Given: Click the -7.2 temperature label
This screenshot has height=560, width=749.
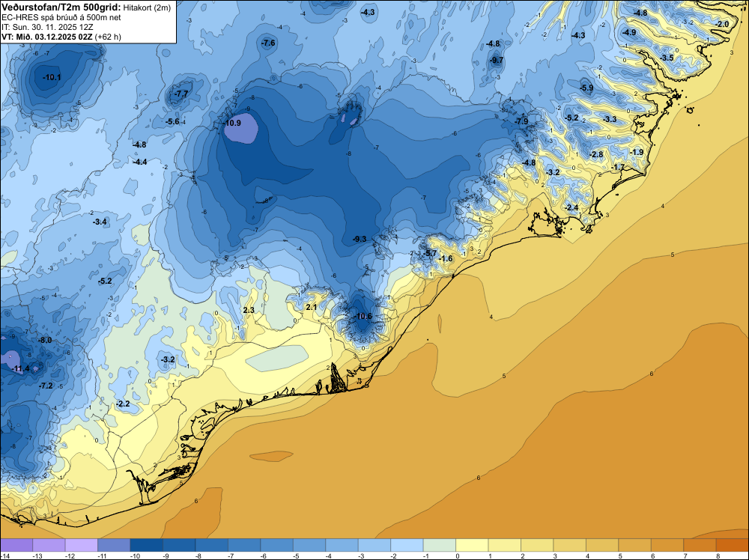Looking at the screenshot, I should click(x=46, y=386).
